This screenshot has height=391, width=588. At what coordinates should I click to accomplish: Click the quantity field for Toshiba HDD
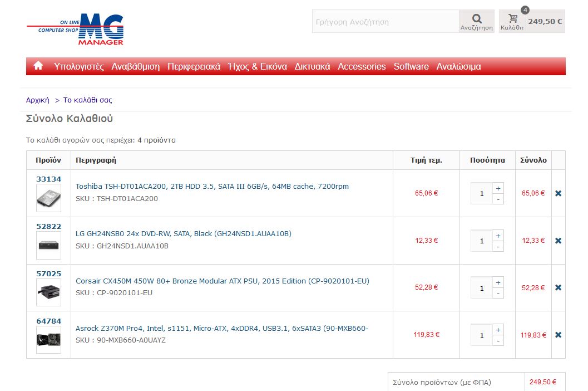click(x=482, y=193)
